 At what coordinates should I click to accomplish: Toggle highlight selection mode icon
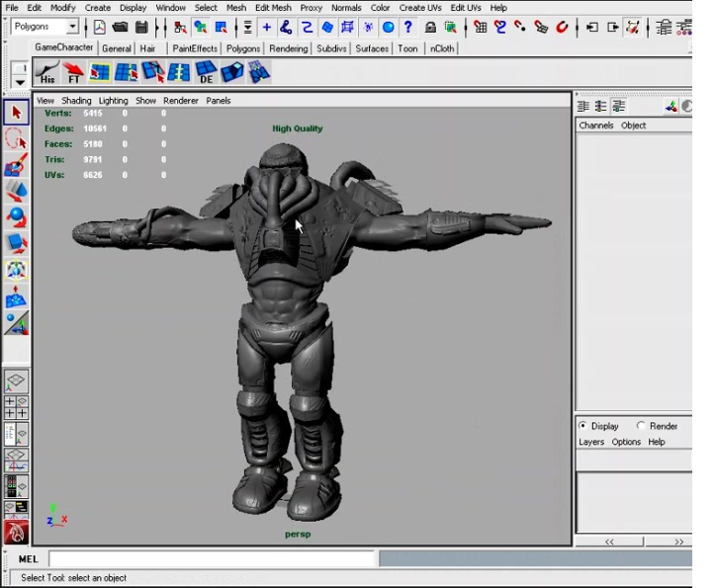(451, 28)
